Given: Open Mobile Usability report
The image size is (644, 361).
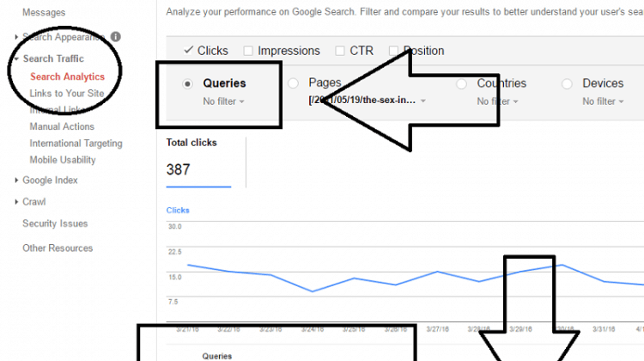Looking at the screenshot, I should pyautogui.click(x=63, y=160).
